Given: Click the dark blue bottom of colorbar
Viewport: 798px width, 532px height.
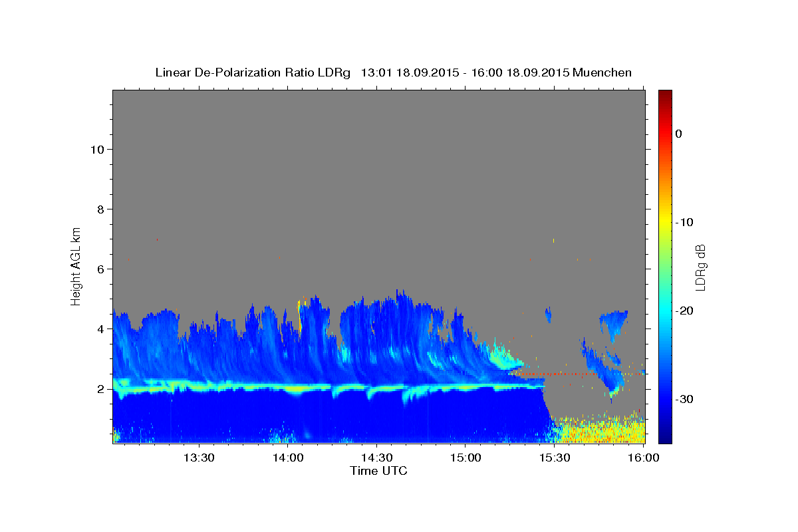Looking at the screenshot, I should coord(665,438).
